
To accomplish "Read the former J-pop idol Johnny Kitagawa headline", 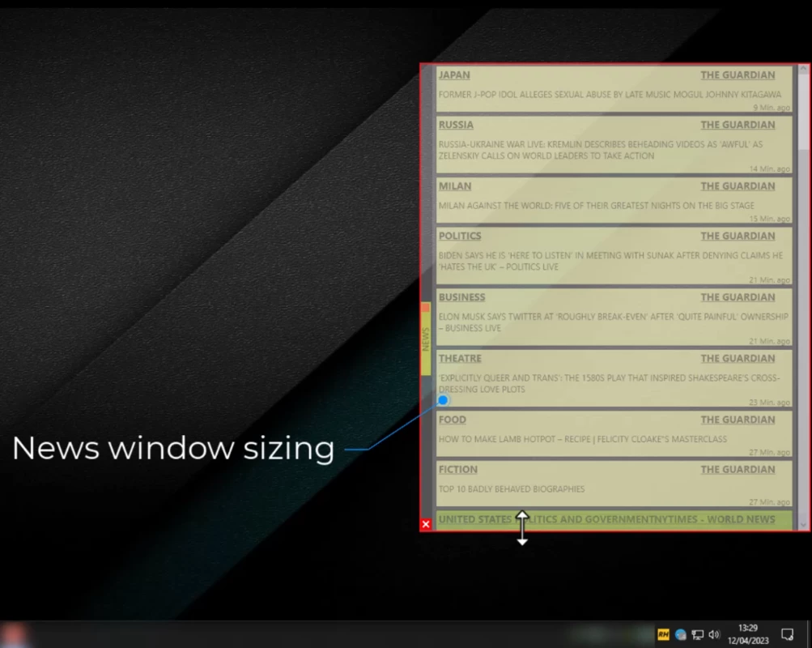I will tap(610, 94).
